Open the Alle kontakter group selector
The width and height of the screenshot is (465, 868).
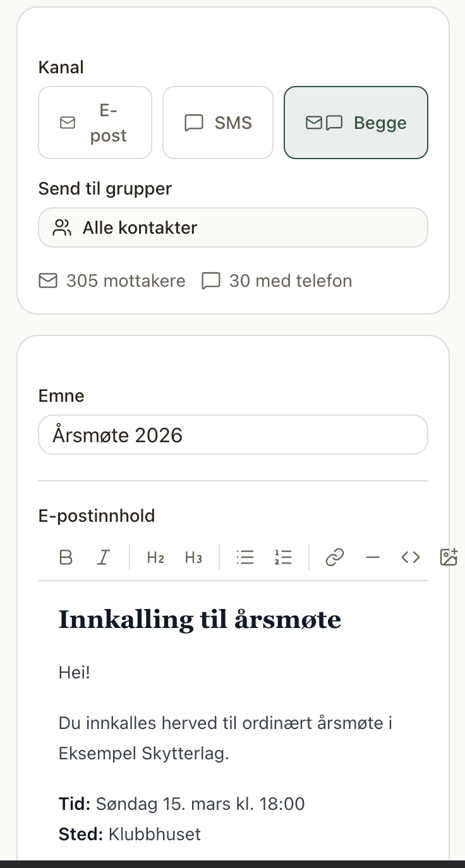(x=232, y=227)
